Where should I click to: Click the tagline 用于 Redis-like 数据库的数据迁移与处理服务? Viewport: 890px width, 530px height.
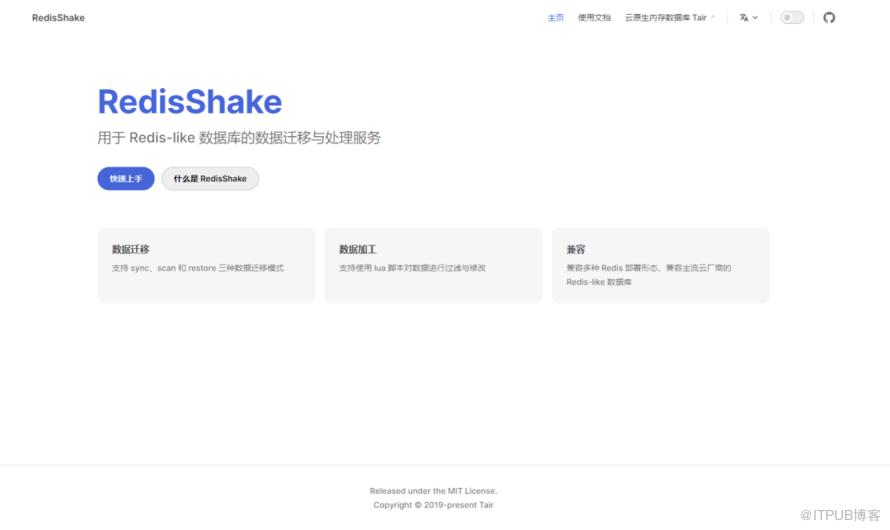(x=239, y=137)
